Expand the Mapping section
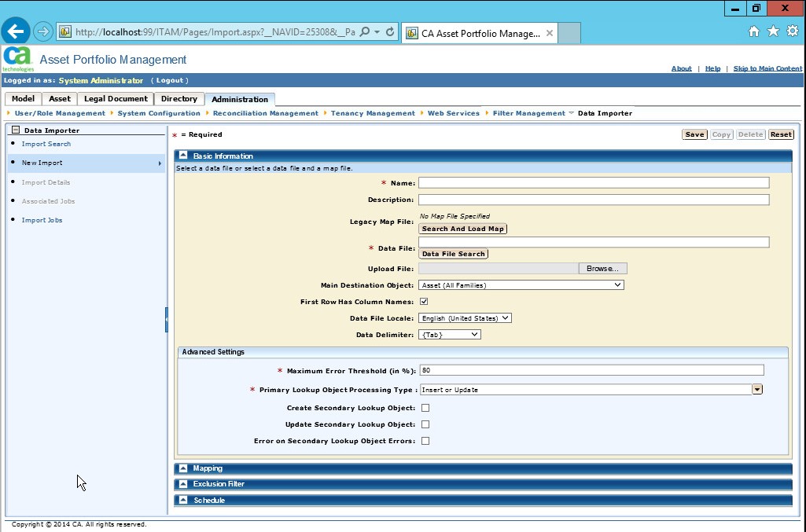 [x=183, y=468]
